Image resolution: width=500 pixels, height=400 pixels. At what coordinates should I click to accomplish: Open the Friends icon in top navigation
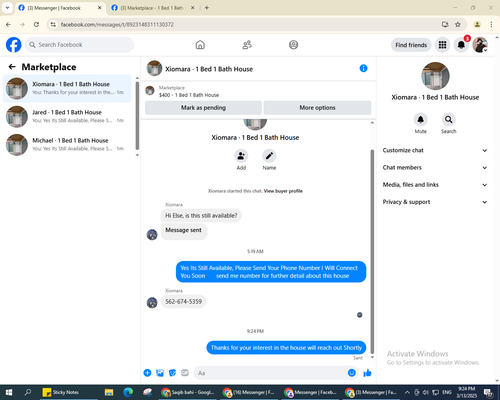(x=247, y=45)
